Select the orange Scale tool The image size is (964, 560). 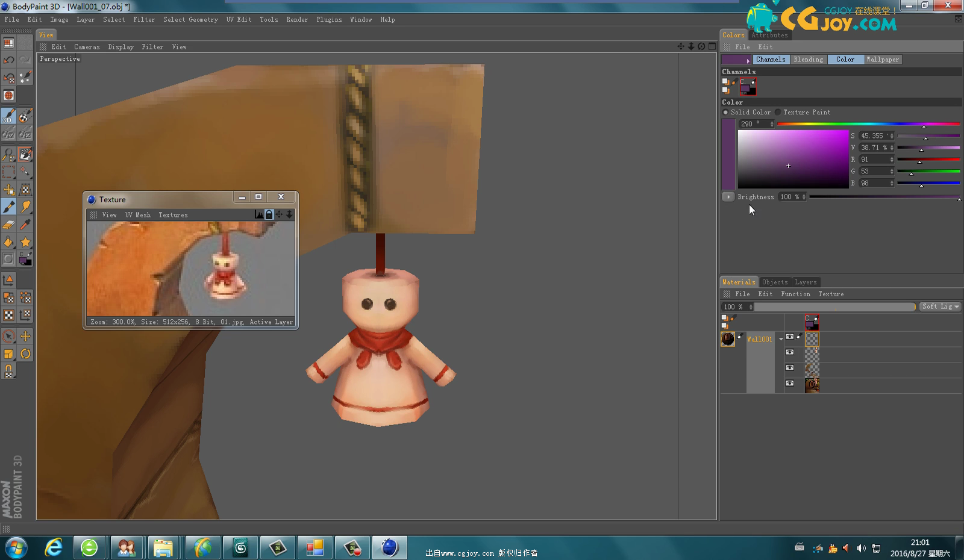8,354
